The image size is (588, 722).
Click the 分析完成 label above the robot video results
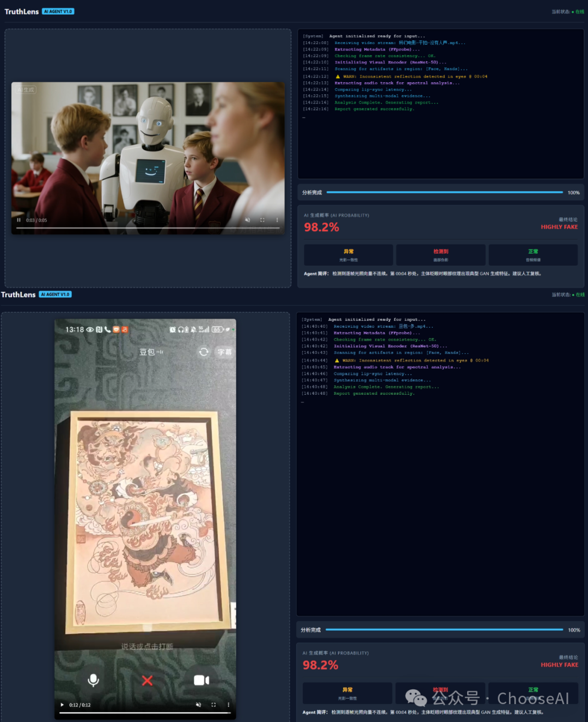313,192
